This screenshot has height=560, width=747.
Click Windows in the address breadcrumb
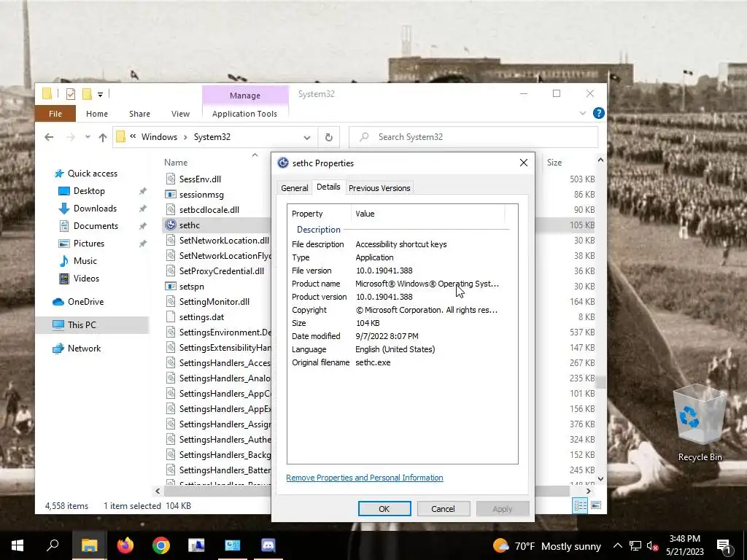point(159,137)
